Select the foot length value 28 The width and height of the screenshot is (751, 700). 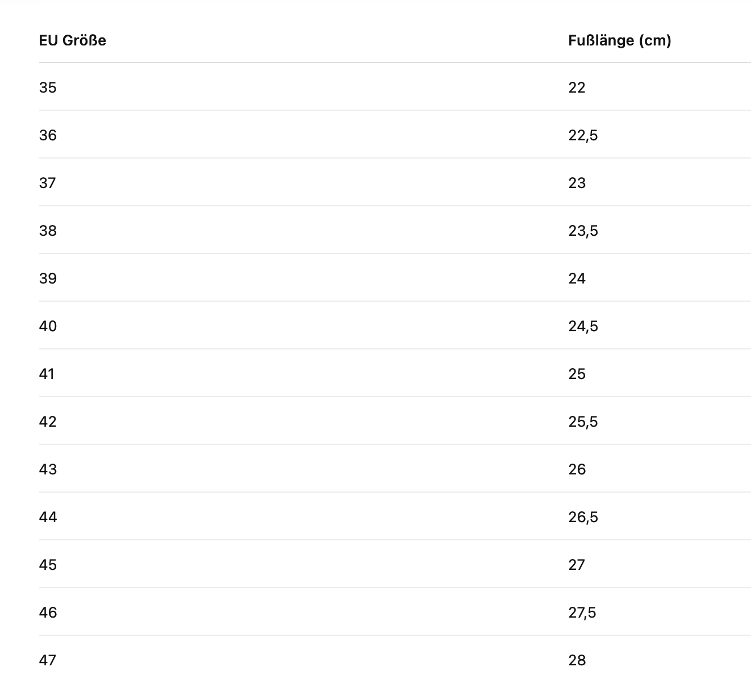tap(577, 660)
